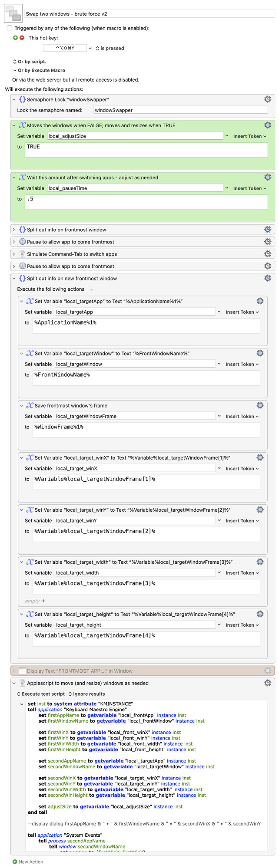
Task: Open gear menu for local_target_winX action
Action: 260,457
